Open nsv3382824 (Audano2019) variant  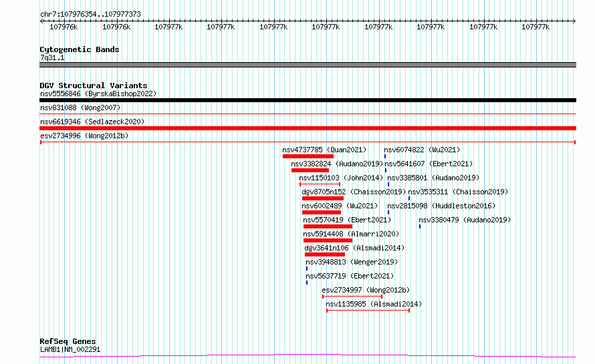pos(337,164)
